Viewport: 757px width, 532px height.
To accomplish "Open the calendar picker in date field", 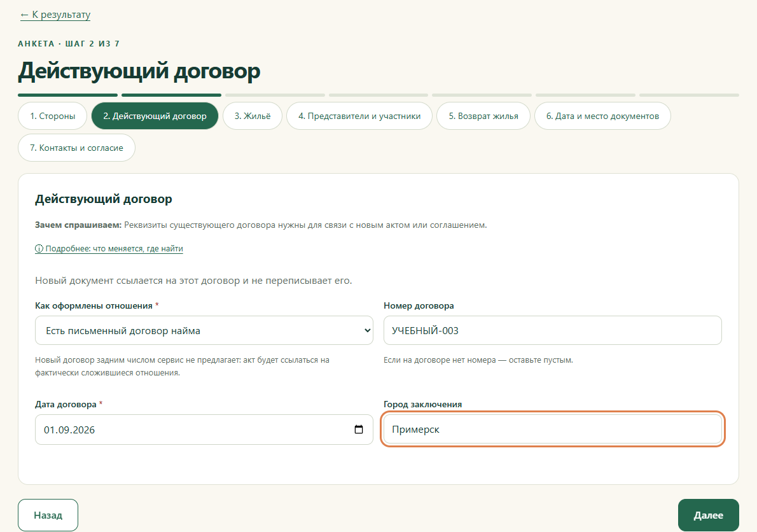I will (x=359, y=429).
